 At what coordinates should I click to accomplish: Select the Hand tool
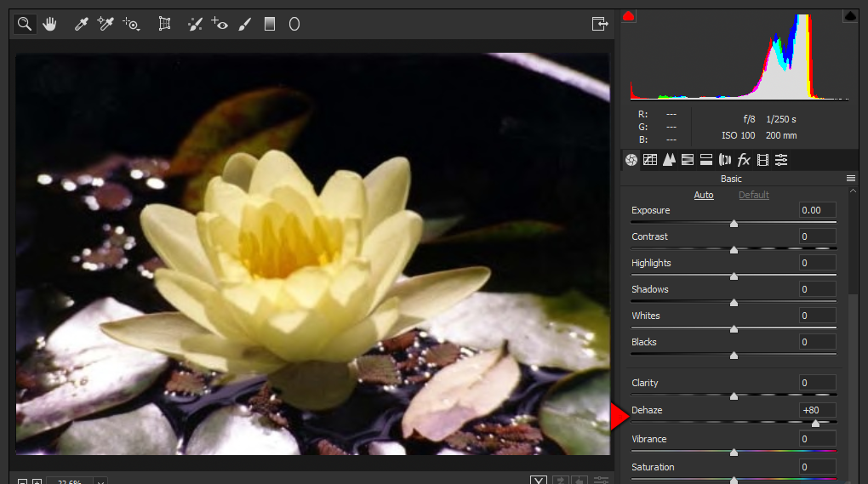click(x=49, y=24)
